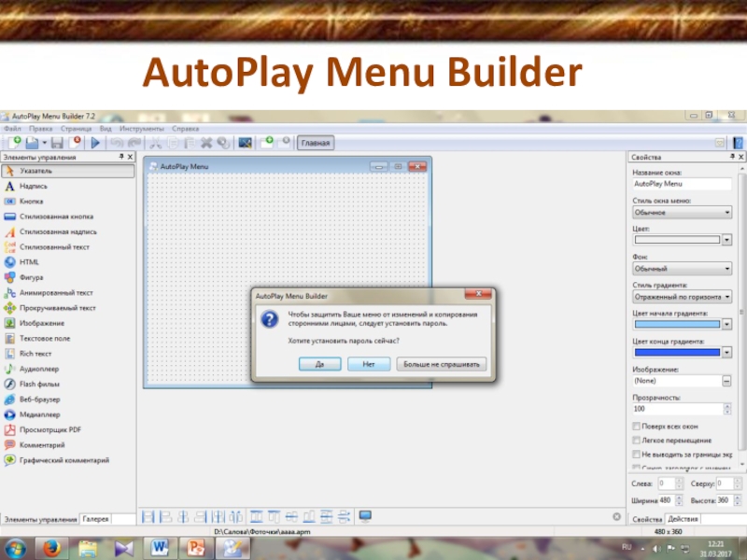Select the Веб-браузер control
747x560 pixels.
point(39,399)
